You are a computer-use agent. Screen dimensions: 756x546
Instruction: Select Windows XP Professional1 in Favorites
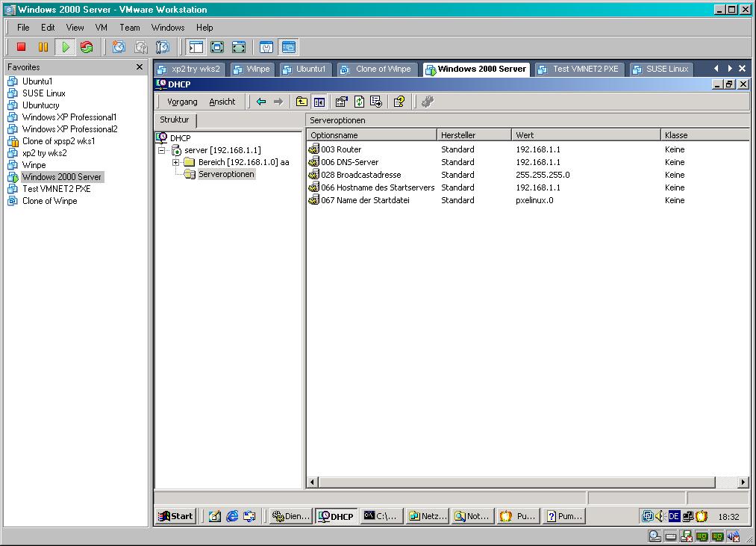point(69,117)
